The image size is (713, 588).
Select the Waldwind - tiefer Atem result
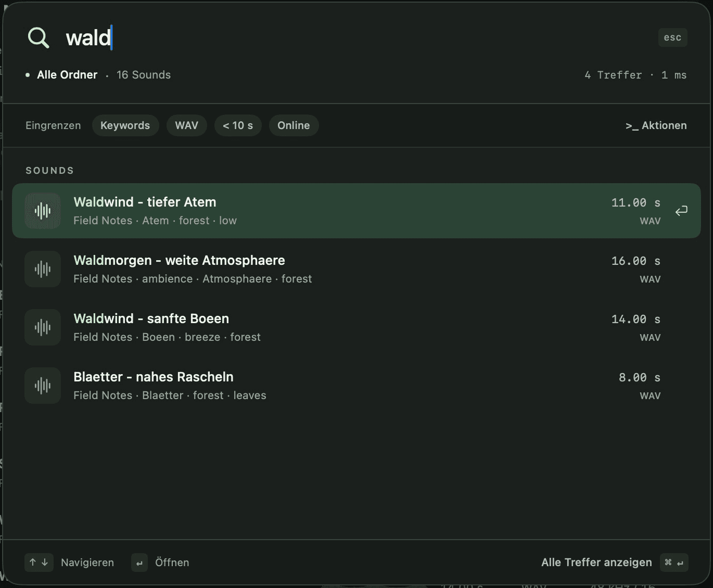coord(357,211)
